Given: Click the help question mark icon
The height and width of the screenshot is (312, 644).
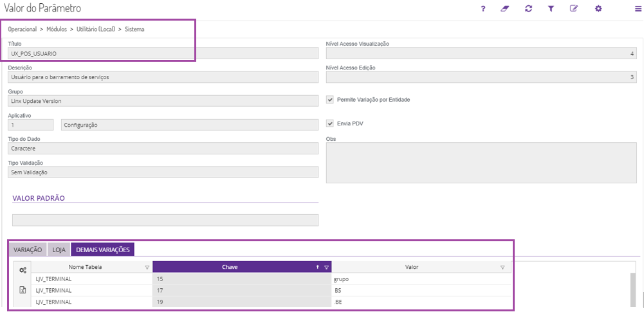Looking at the screenshot, I should point(483,9).
